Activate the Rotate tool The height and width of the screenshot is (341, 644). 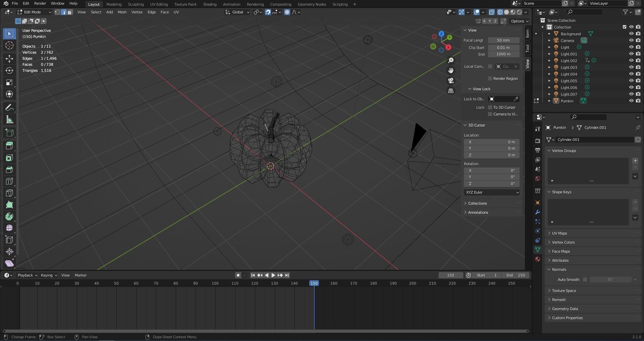tap(9, 70)
